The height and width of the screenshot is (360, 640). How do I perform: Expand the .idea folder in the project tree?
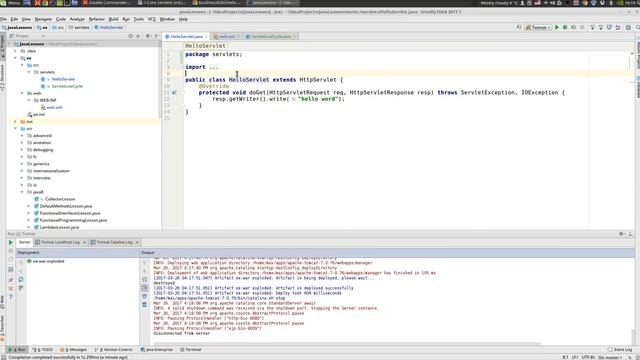(16, 51)
